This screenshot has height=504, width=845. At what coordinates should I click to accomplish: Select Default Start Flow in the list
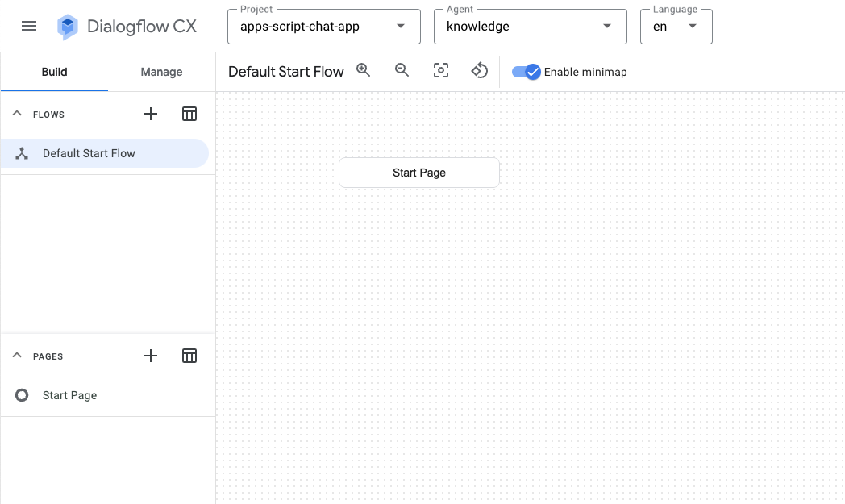pyautogui.click(x=89, y=153)
